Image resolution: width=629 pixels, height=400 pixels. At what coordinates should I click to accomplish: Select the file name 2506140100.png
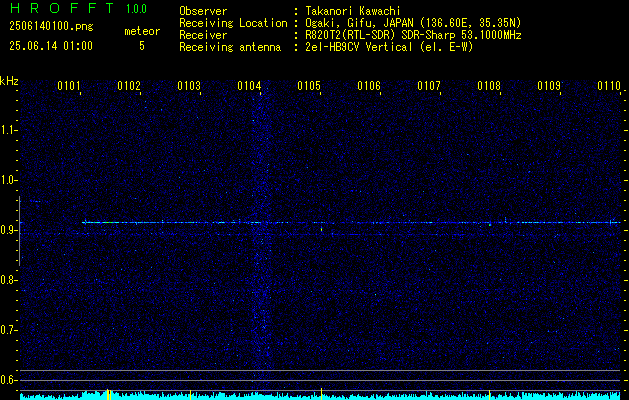tap(51, 27)
